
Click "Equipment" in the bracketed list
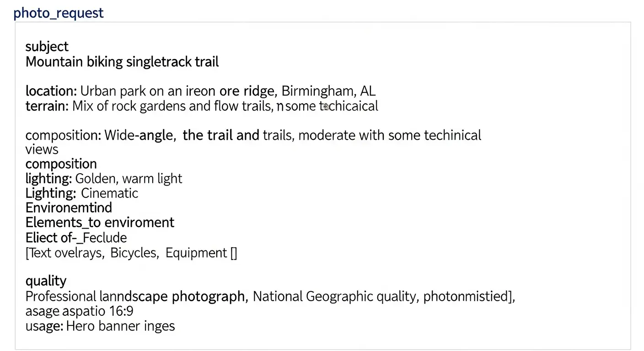coord(196,253)
